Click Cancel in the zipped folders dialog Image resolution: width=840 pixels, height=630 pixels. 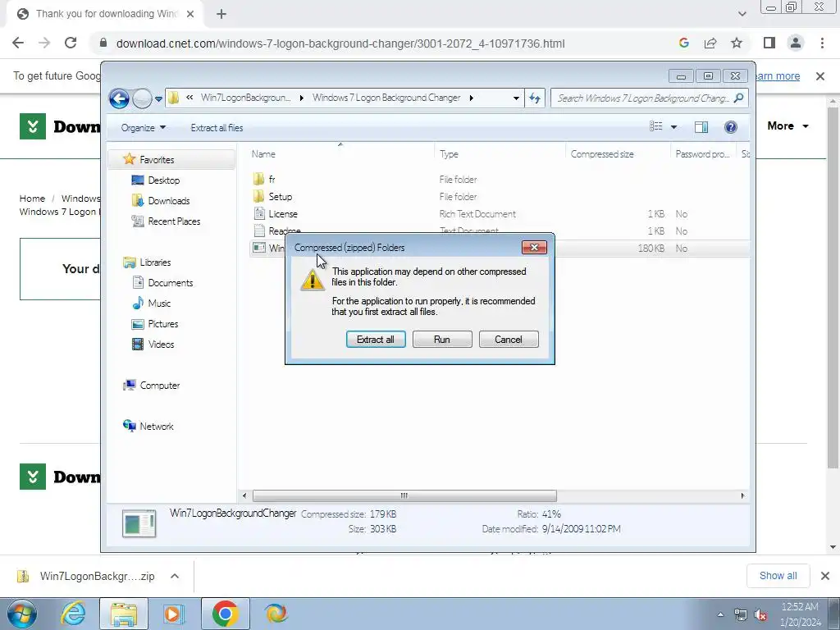pyautogui.click(x=509, y=339)
